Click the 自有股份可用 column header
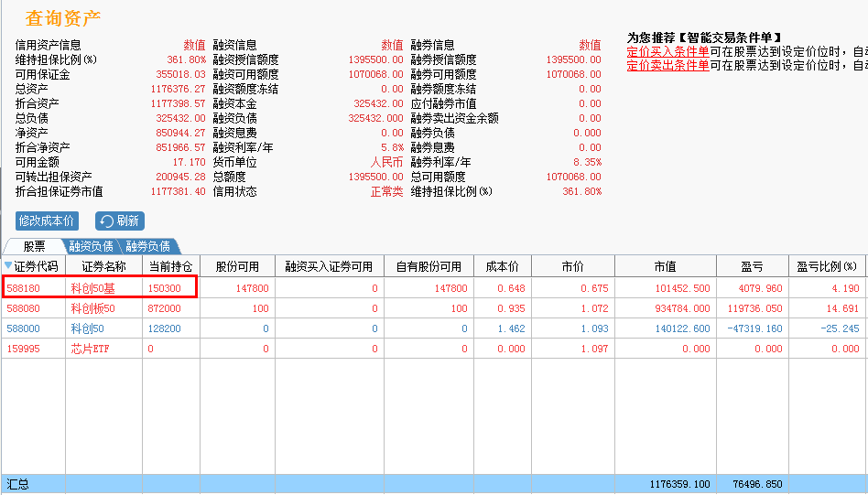The width and height of the screenshot is (868, 495). (429, 266)
